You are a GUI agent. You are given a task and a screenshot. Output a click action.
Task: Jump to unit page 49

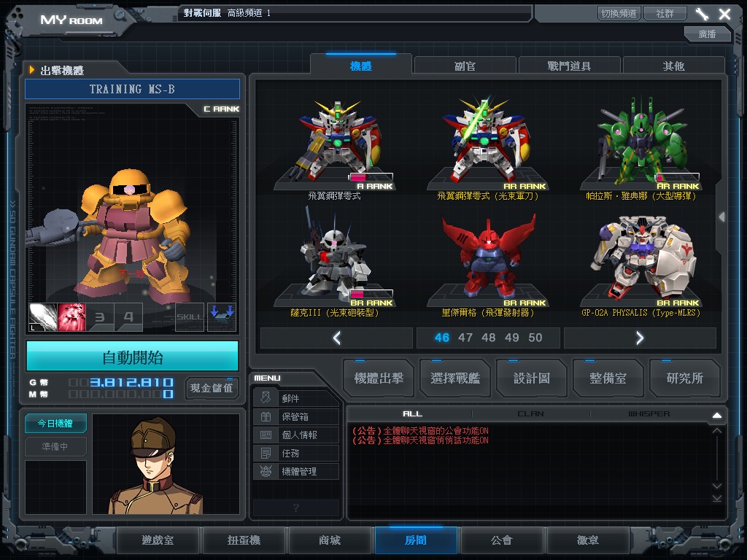[511, 338]
